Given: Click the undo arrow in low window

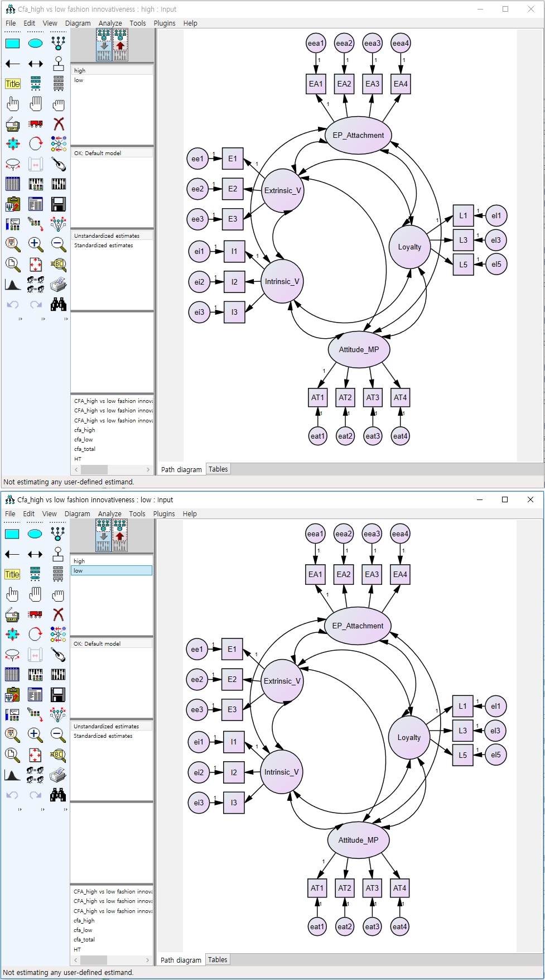Looking at the screenshot, I should tap(12, 795).
